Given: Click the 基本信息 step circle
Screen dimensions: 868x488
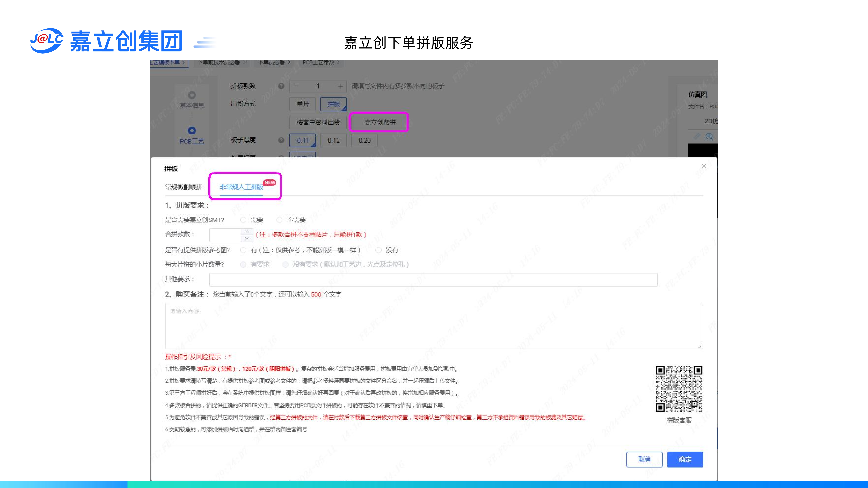Looking at the screenshot, I should (x=192, y=95).
